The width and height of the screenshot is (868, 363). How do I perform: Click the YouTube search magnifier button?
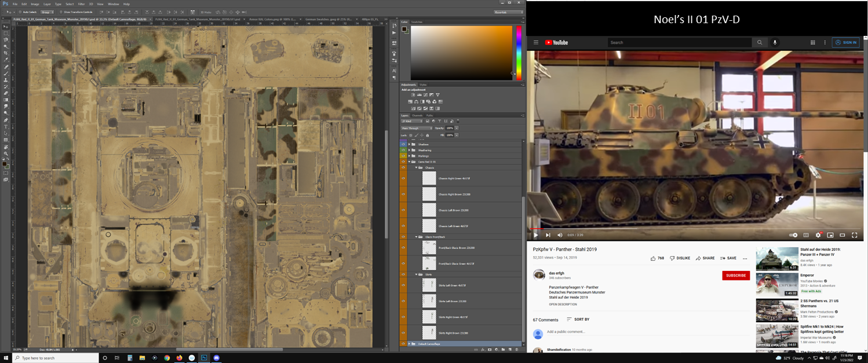click(x=759, y=42)
